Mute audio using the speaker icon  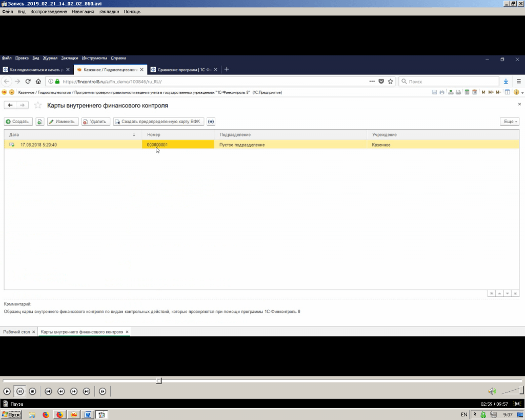492,391
